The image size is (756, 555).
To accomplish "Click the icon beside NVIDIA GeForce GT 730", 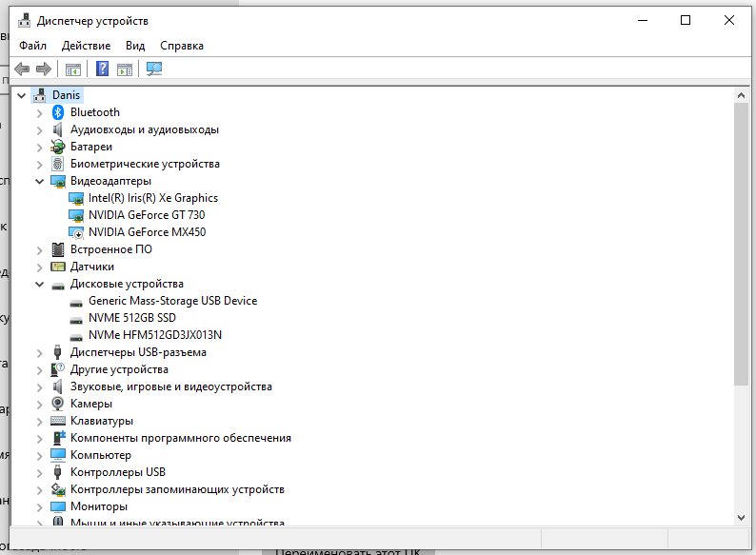I will 76,215.
